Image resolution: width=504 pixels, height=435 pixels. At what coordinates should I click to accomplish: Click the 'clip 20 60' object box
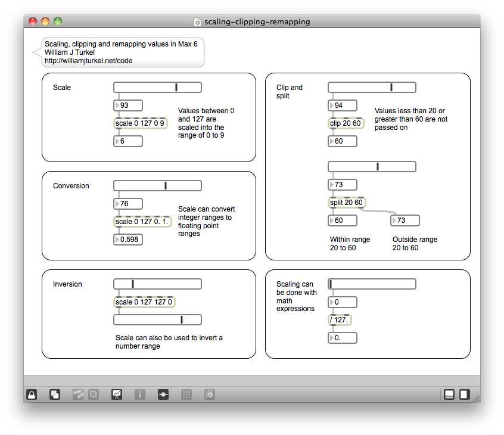tap(346, 123)
